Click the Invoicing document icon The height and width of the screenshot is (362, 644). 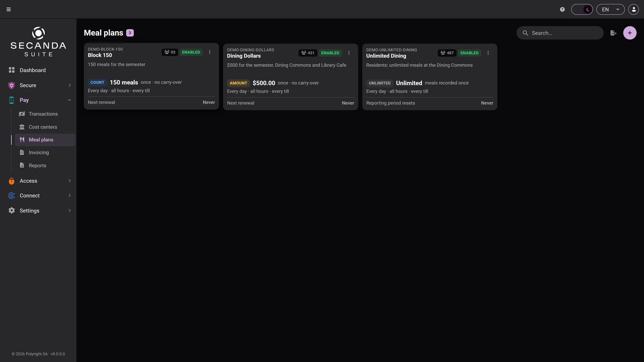(x=22, y=153)
